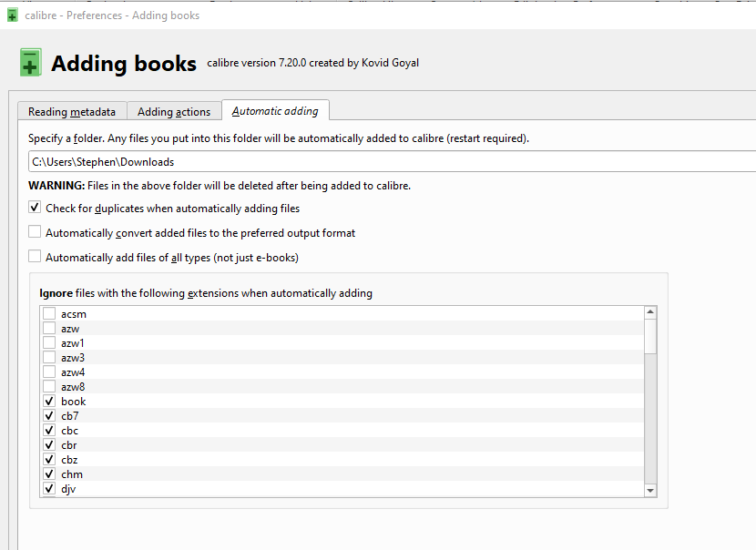
Task: Enable adding files of all types
Action: 36,258
